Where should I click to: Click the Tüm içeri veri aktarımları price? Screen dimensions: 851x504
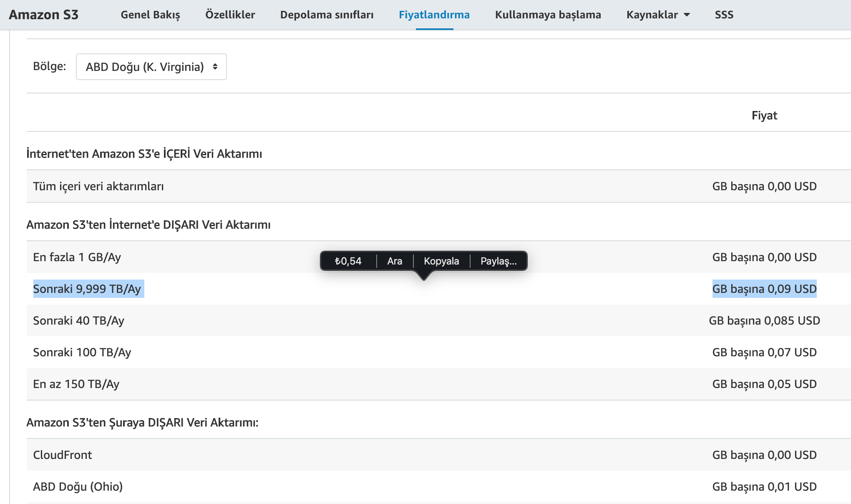pos(764,186)
